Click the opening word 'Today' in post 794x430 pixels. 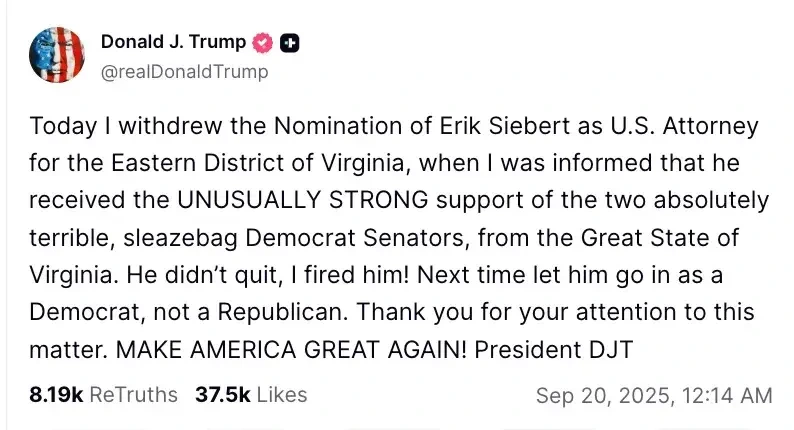click(58, 128)
